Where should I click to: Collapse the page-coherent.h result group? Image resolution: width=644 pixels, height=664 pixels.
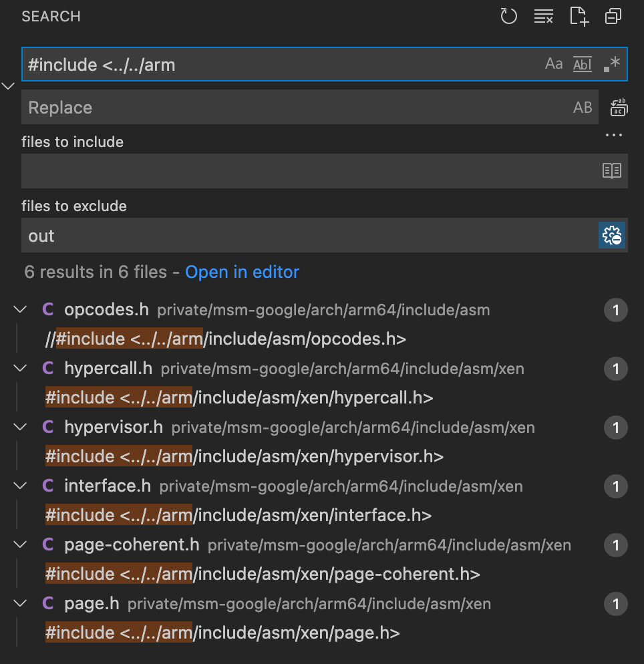tap(21, 545)
